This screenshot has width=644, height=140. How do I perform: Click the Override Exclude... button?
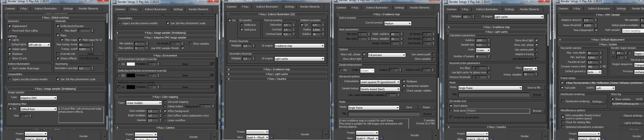[x=91, y=58]
